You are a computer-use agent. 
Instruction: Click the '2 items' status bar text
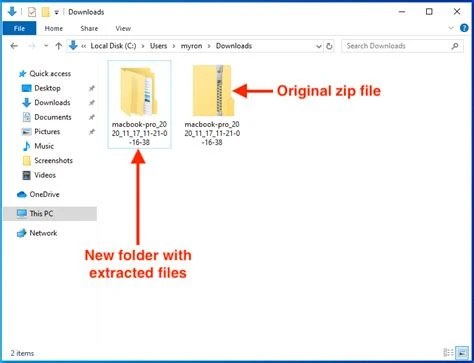[22, 353]
